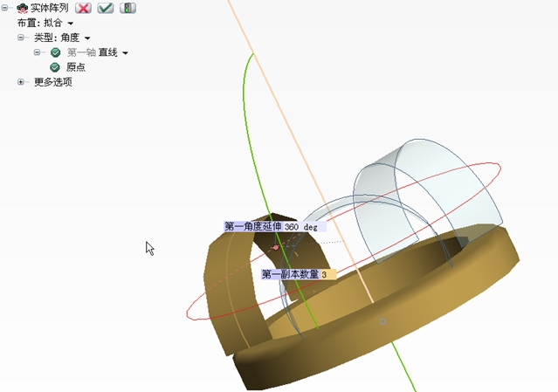Edit the 第一角度延伸 360 deg field
The image size is (558, 392).
click(304, 227)
